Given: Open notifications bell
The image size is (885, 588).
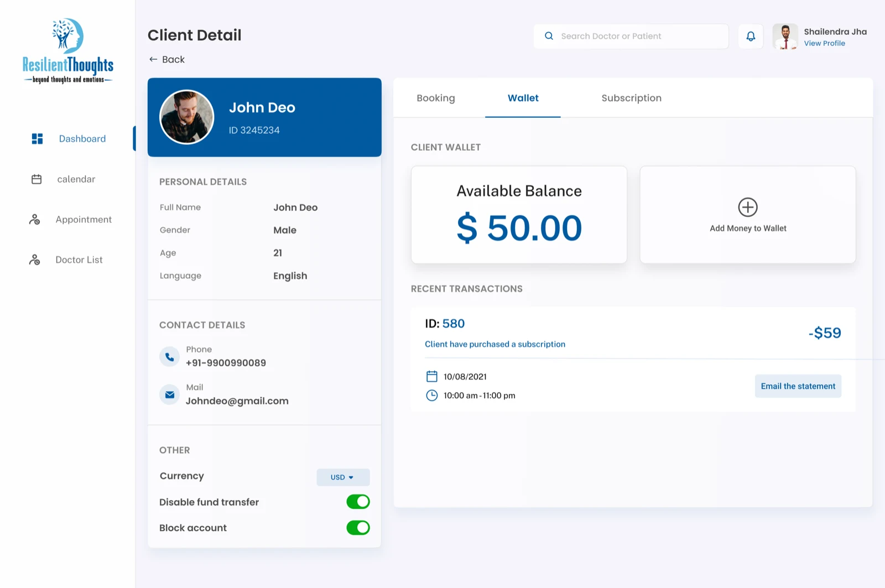Looking at the screenshot, I should [751, 37].
